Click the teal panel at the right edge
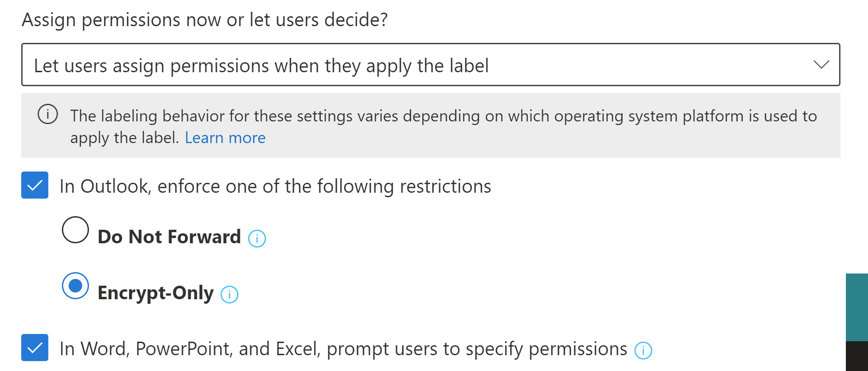Image resolution: width=868 pixels, height=371 pixels. (x=857, y=307)
